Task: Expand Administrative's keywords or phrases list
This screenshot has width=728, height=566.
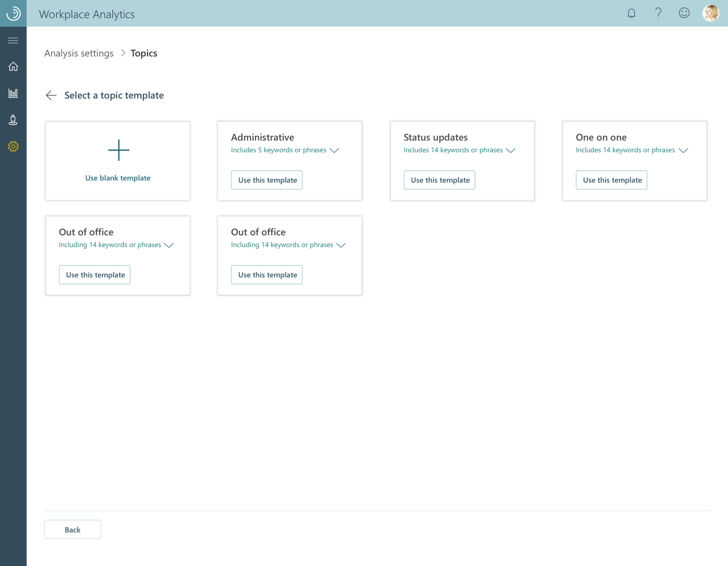Action: [x=334, y=151]
